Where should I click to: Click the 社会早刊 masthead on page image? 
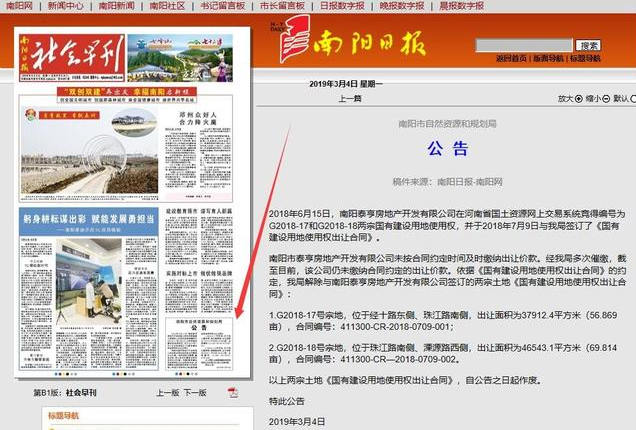(72, 57)
